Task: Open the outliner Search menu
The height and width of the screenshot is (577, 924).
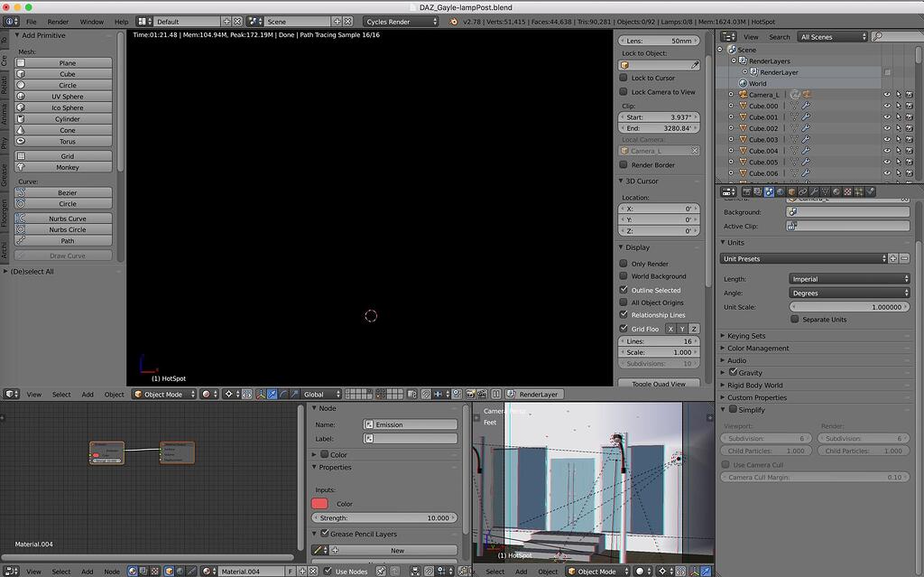Action: (x=779, y=37)
